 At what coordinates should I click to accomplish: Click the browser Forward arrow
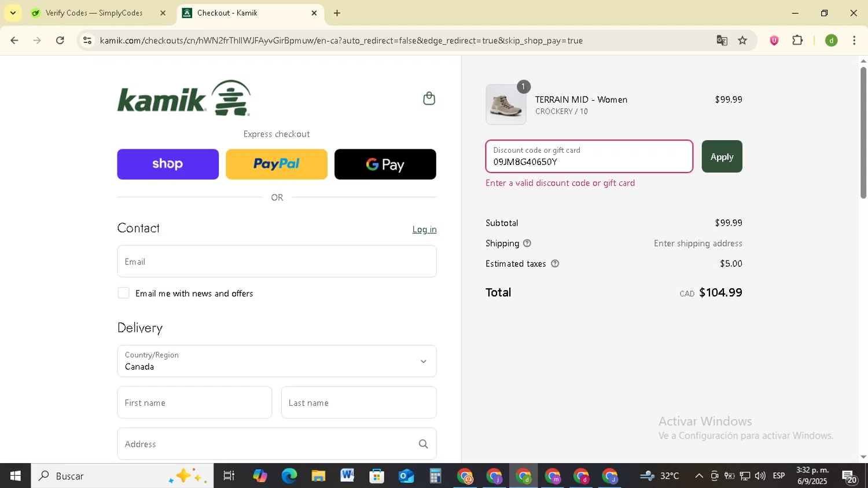point(37,41)
